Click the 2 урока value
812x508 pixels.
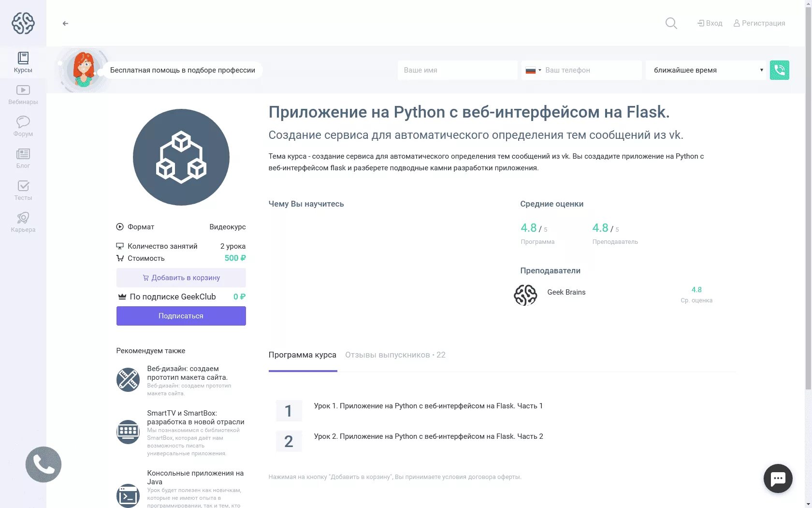click(x=233, y=246)
